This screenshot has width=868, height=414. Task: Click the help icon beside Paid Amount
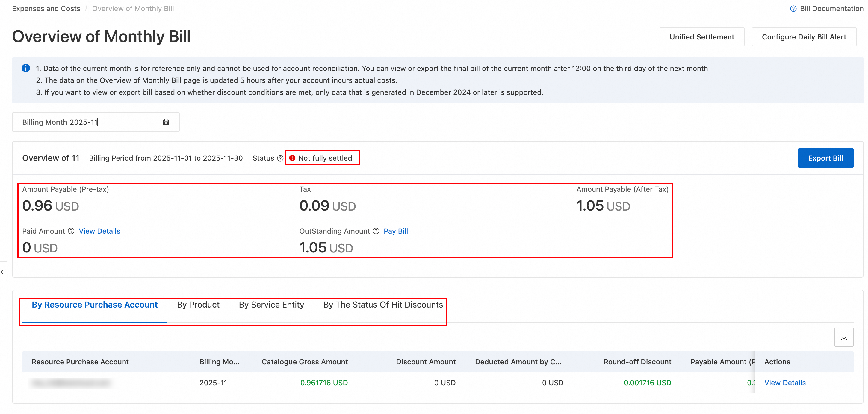coord(71,231)
